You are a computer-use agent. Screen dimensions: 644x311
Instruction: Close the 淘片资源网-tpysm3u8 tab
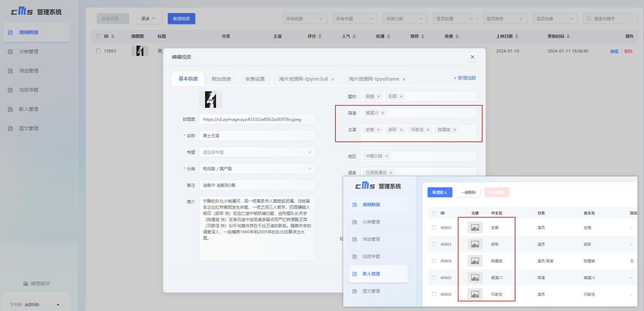point(333,79)
